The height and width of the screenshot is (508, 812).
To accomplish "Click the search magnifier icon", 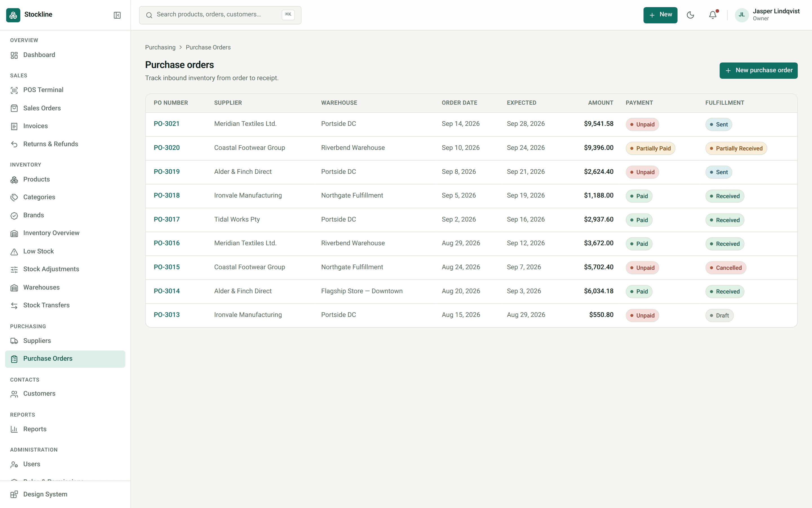I will coord(149,15).
